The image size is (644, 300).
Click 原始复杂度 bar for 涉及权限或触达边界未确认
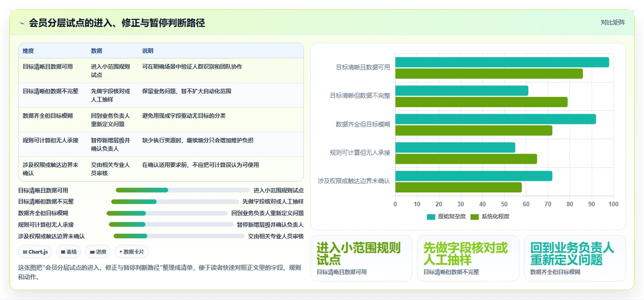click(x=474, y=176)
